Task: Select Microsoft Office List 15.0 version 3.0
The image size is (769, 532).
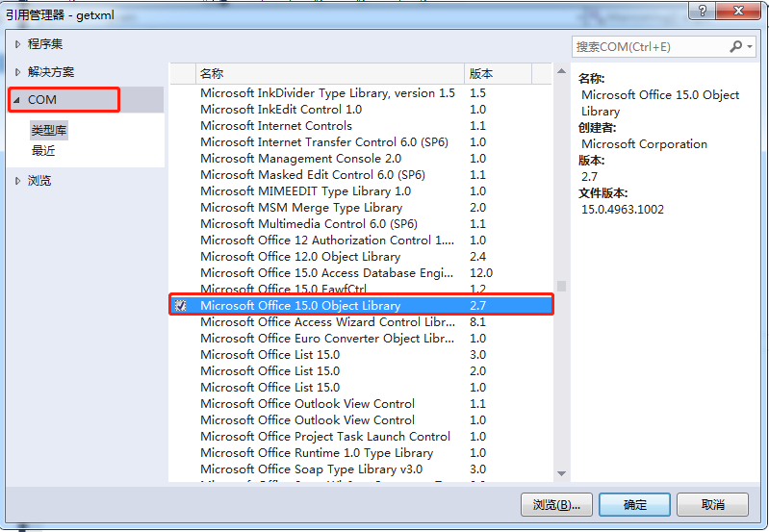Action: point(362,354)
